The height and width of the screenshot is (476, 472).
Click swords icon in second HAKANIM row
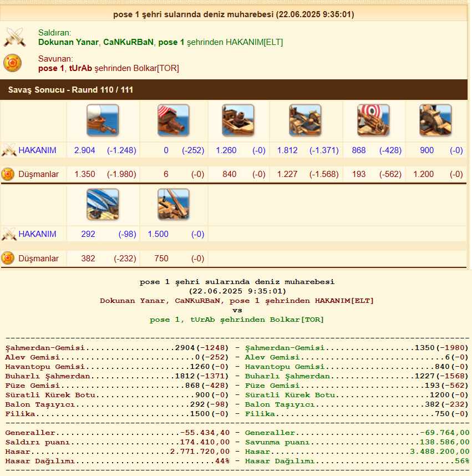point(9,234)
